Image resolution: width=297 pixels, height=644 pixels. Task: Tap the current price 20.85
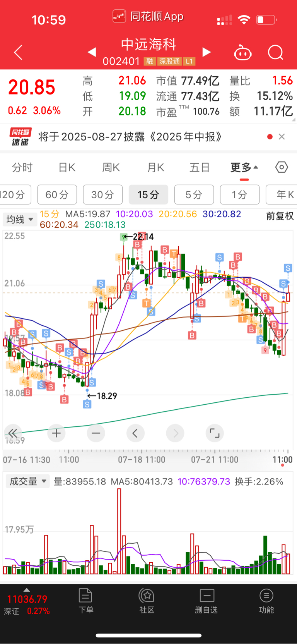pos(32,87)
